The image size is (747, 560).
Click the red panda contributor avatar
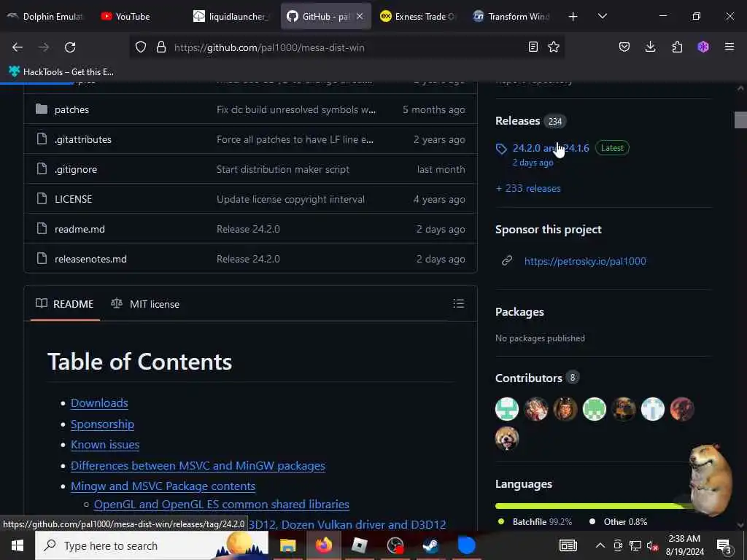click(x=507, y=438)
